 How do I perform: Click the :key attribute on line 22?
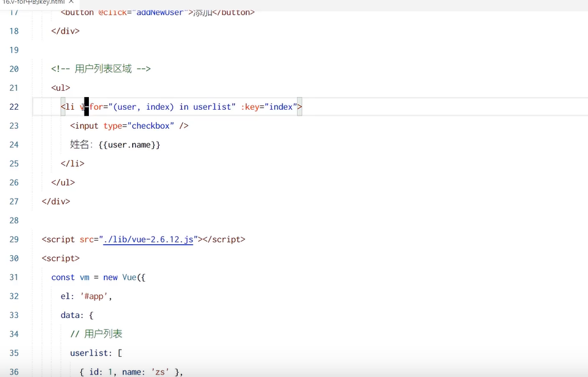(250, 107)
